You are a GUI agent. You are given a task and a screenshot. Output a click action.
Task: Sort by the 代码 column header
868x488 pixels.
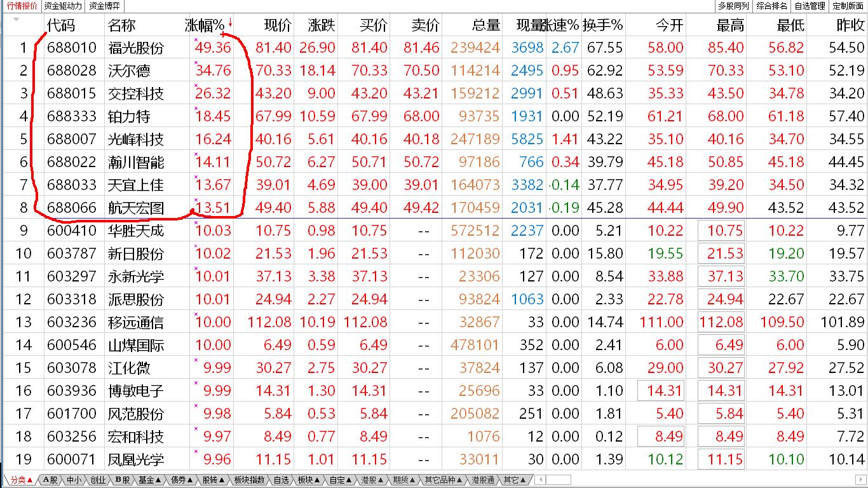click(x=61, y=25)
